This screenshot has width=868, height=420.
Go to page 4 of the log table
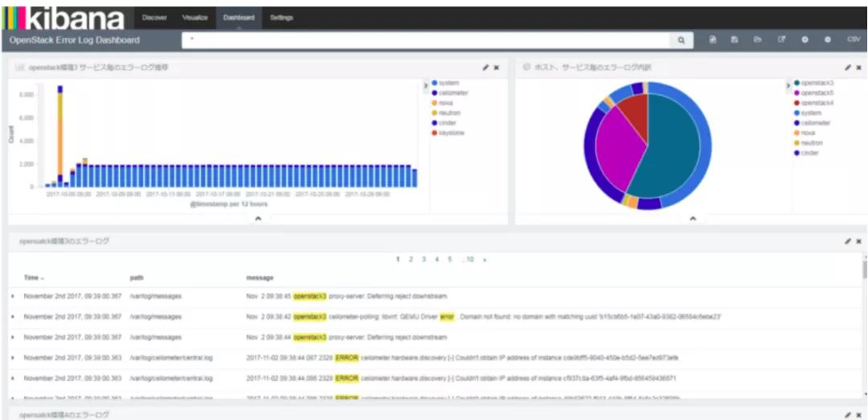coord(437,259)
